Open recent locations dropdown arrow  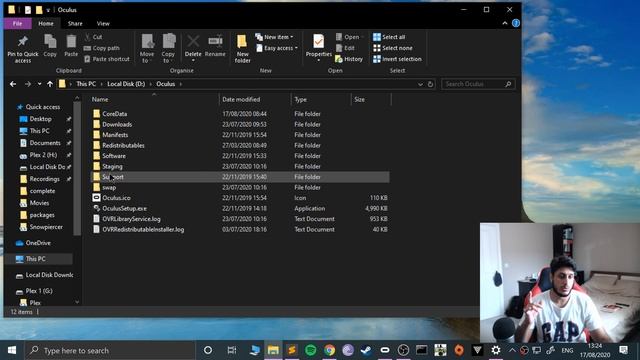(39, 84)
